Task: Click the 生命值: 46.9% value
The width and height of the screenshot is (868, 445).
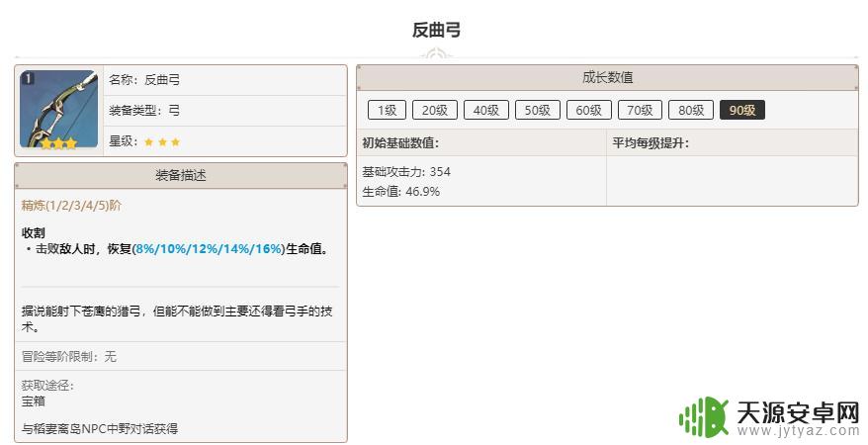Action: [400, 192]
